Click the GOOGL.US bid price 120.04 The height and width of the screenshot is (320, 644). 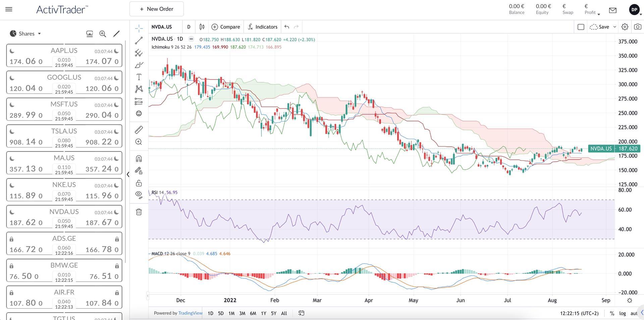coord(26,88)
